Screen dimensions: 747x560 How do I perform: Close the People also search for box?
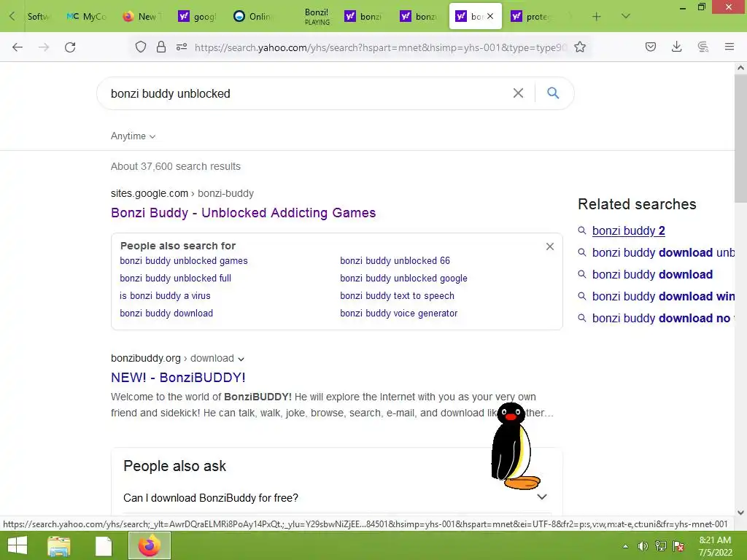tap(550, 246)
